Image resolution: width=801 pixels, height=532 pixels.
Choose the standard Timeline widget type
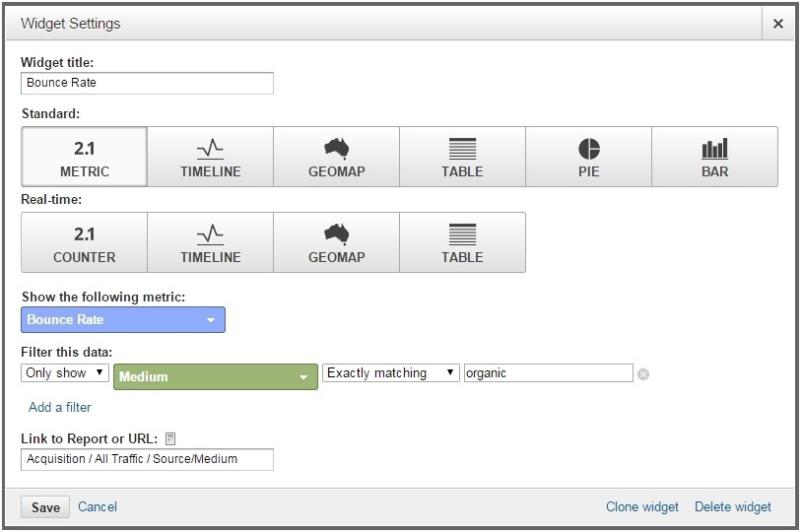(x=211, y=157)
